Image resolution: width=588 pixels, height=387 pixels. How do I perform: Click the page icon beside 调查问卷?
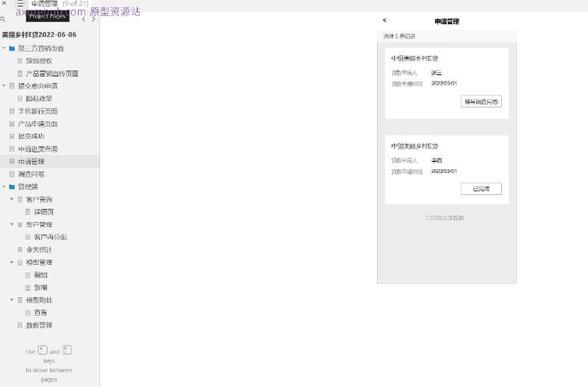tap(12, 174)
